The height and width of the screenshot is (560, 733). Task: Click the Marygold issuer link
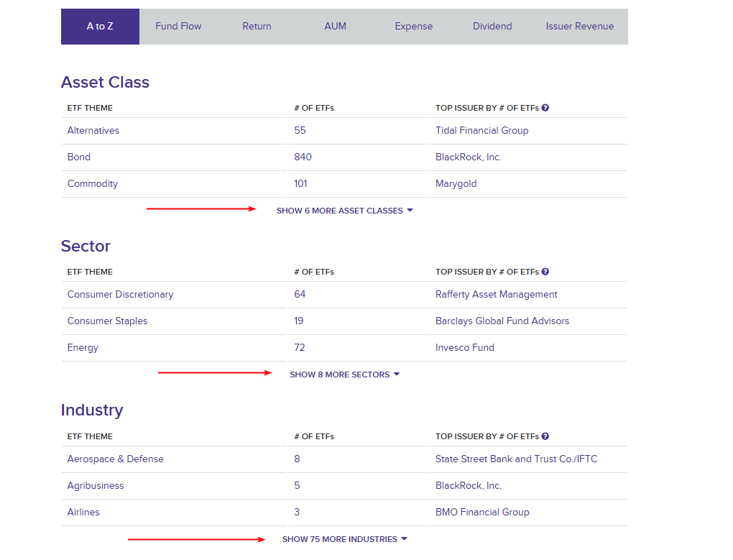[x=456, y=184]
